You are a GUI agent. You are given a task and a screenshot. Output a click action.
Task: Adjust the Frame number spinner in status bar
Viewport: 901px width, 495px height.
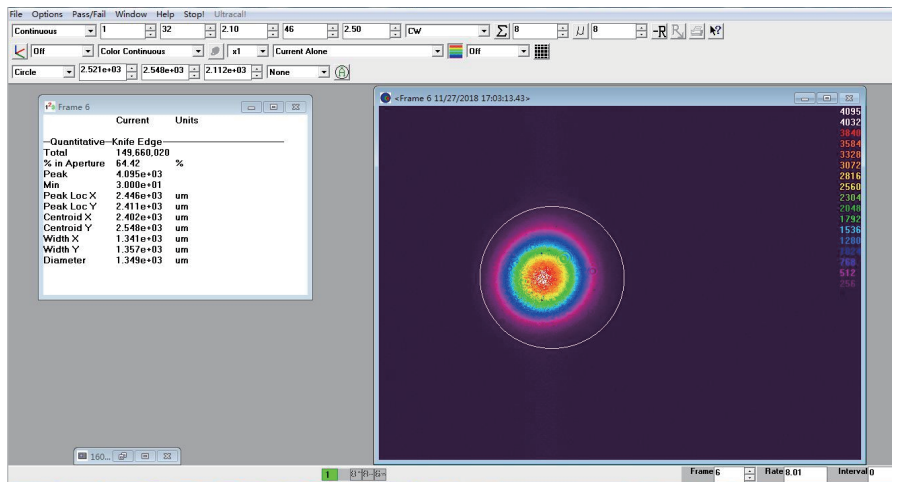[749, 474]
